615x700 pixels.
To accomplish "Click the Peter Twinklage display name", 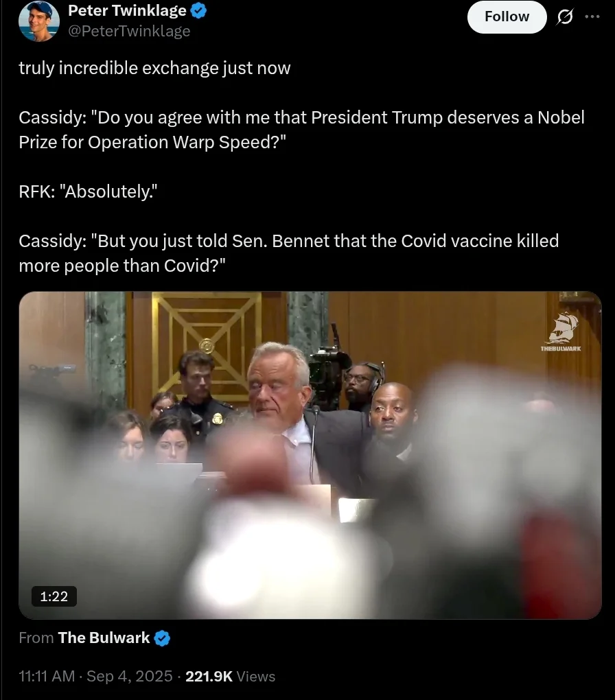I will [127, 10].
